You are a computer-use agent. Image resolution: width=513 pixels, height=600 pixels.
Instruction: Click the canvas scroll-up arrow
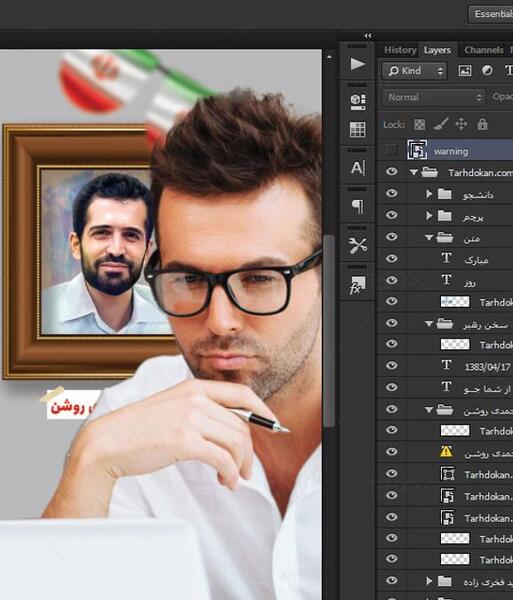(x=329, y=57)
